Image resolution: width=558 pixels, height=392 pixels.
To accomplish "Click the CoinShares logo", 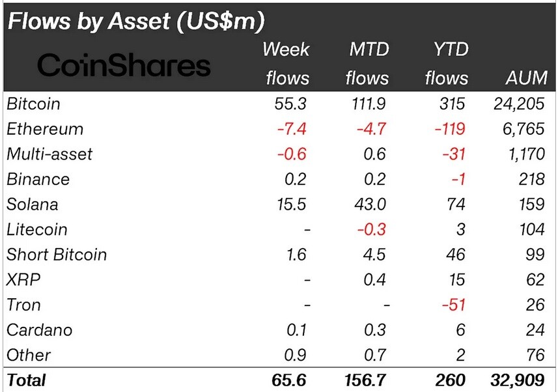I will point(124,65).
